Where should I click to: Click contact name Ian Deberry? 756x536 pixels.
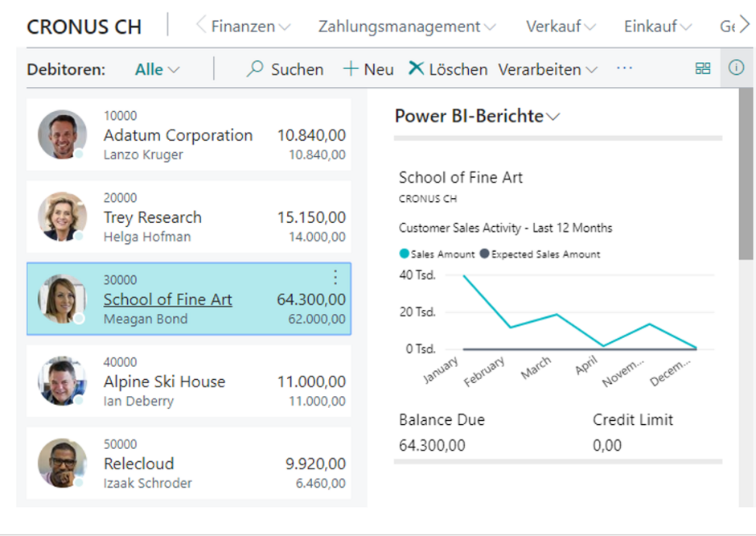tap(138, 401)
